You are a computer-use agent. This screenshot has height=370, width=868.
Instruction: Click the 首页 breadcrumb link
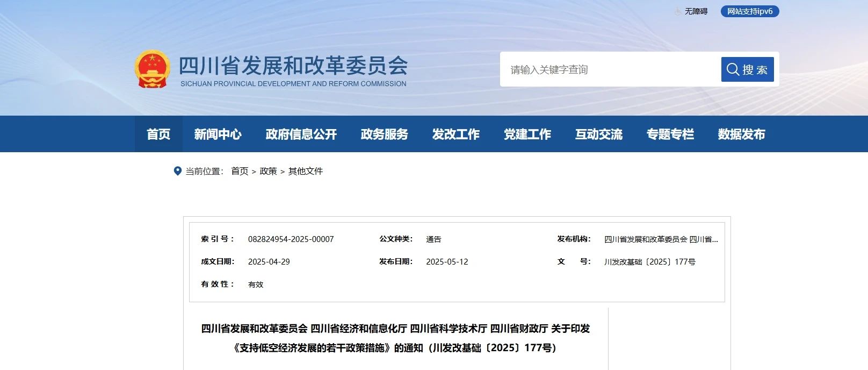tap(240, 171)
